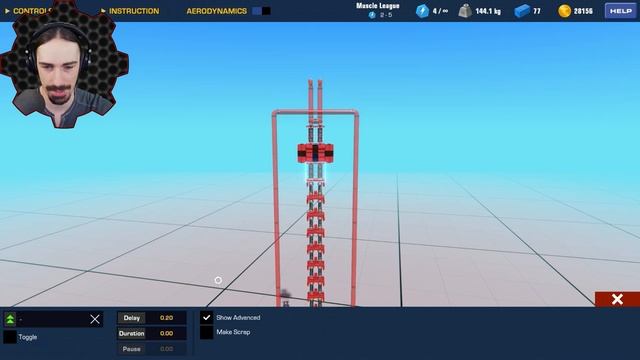Click the Delay label button
The width and height of the screenshot is (640, 360).
point(131,318)
